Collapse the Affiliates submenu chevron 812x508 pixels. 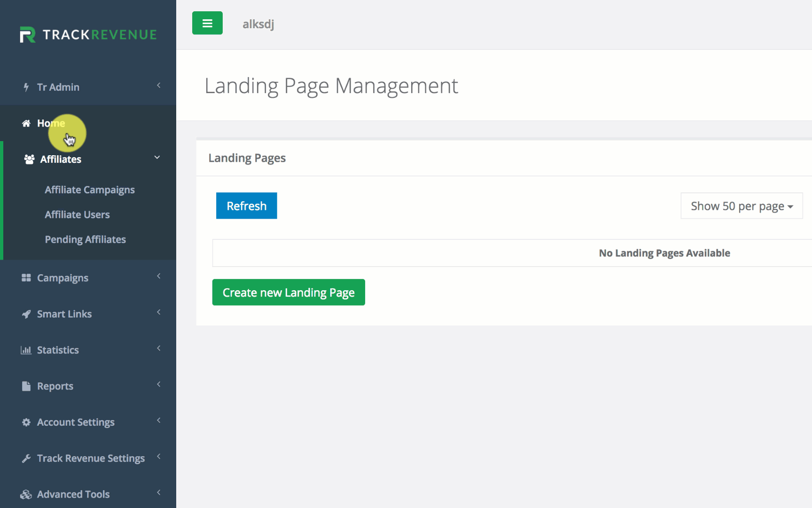[x=157, y=157]
